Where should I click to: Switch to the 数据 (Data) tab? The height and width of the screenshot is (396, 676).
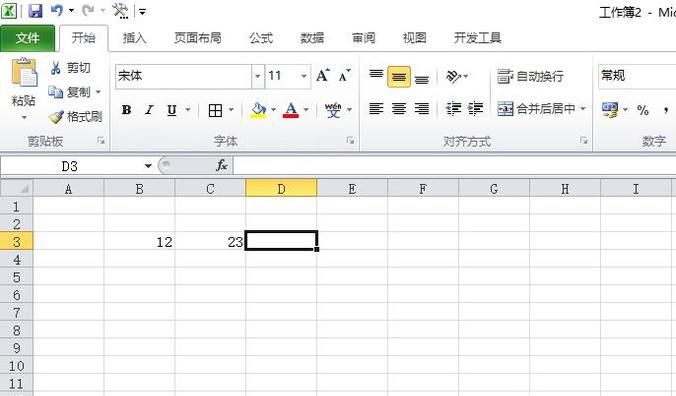[312, 38]
